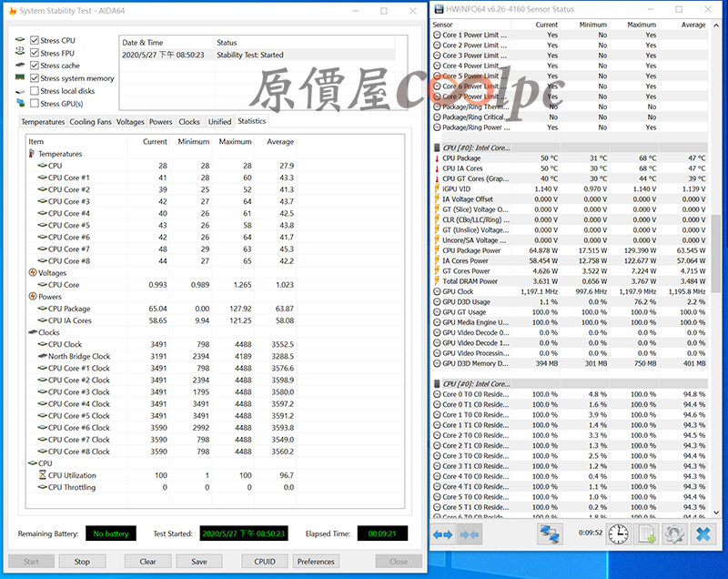
Task: Select the GPU Media Engine Usage row
Action: tap(571, 322)
